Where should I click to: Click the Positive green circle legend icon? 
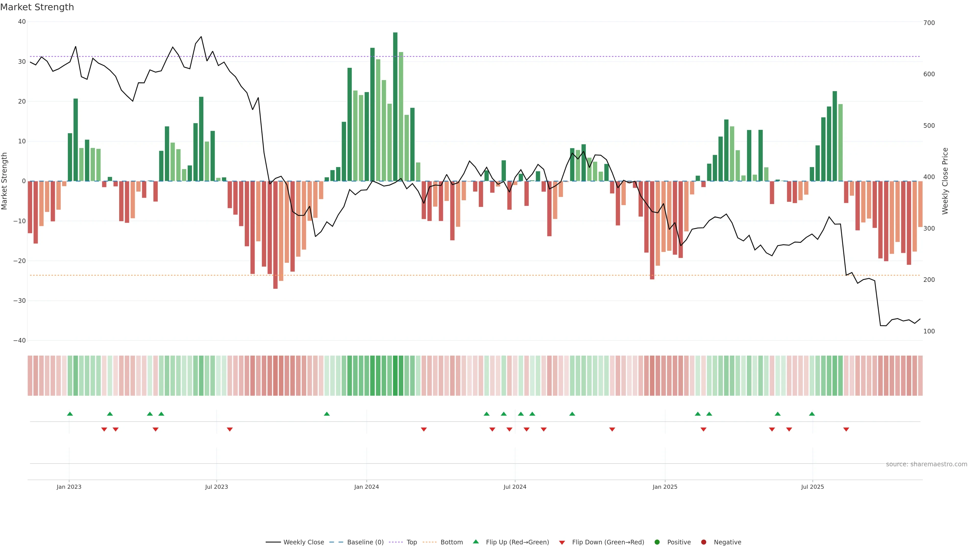657,542
